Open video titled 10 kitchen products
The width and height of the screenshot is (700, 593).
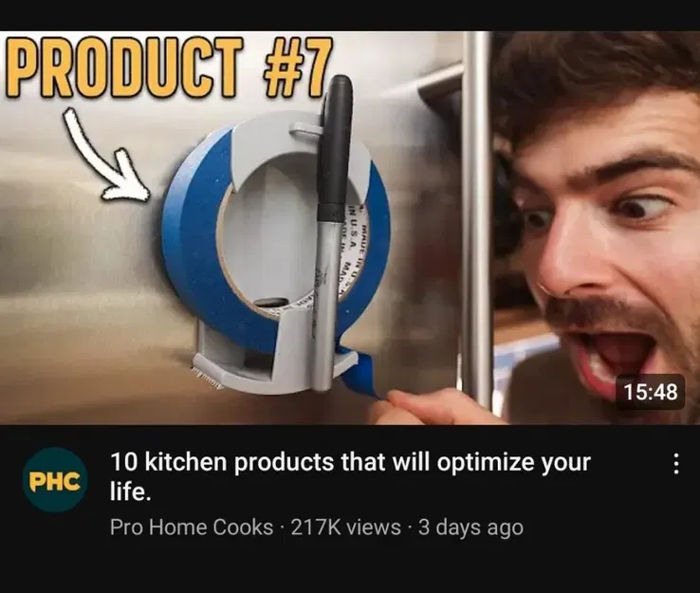[350, 476]
